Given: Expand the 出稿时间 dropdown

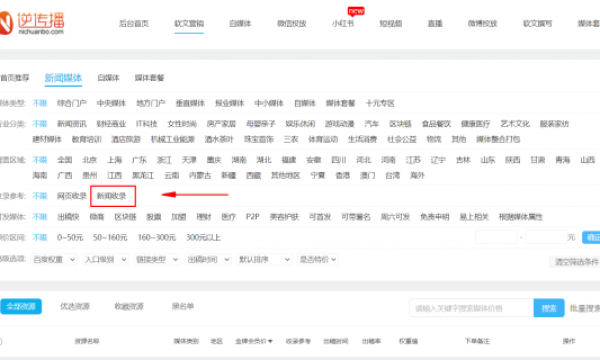Looking at the screenshot, I should pyautogui.click(x=208, y=259).
